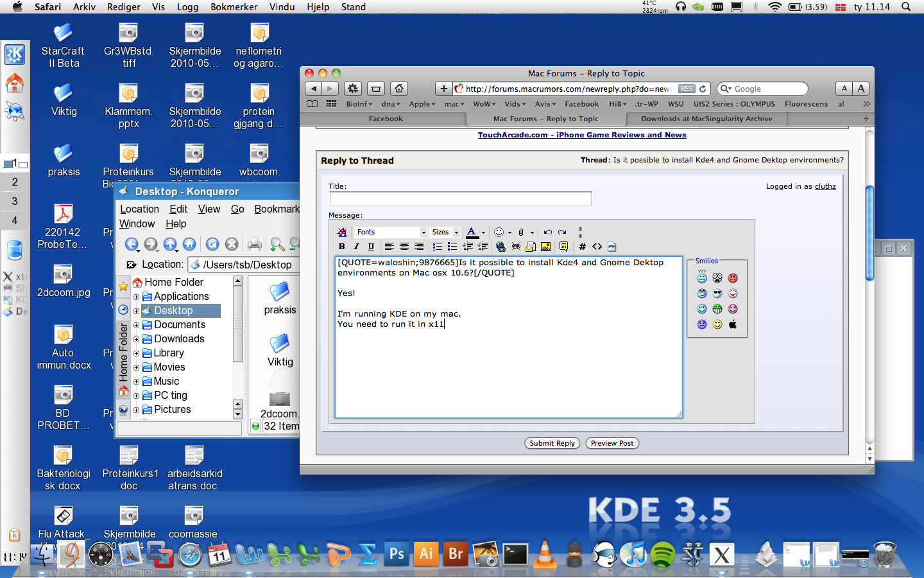Toggle italic formatting in message editor
The height and width of the screenshot is (578, 924).
point(356,247)
